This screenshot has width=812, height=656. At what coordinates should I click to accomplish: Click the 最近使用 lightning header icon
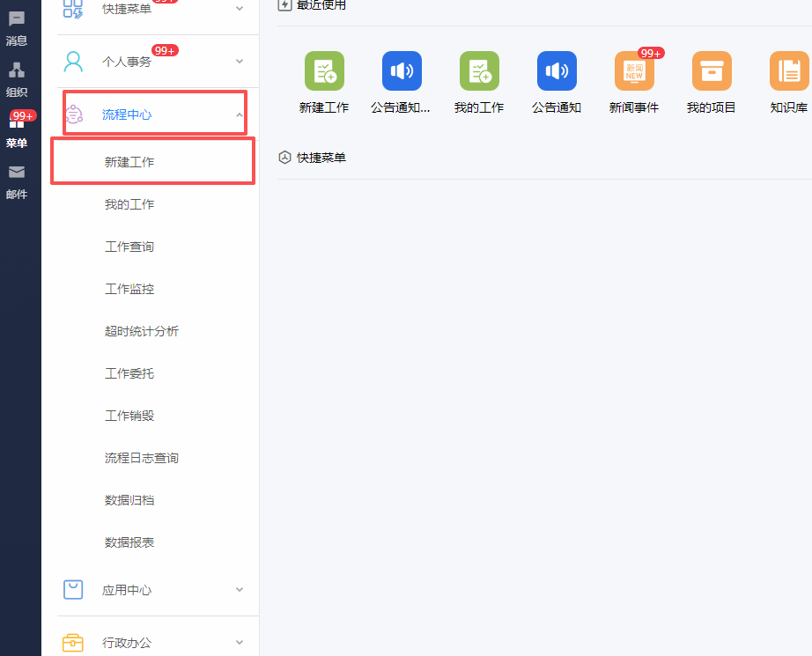(x=284, y=4)
